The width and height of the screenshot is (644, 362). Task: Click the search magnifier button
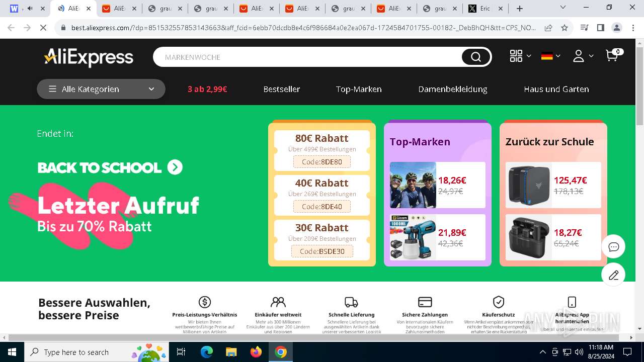[x=476, y=57]
